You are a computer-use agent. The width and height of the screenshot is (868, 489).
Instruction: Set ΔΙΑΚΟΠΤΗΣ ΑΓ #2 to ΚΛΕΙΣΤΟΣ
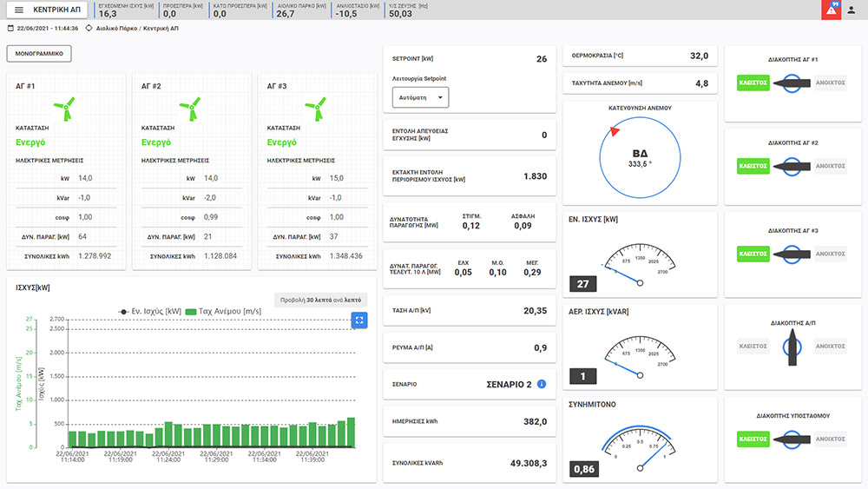(753, 165)
